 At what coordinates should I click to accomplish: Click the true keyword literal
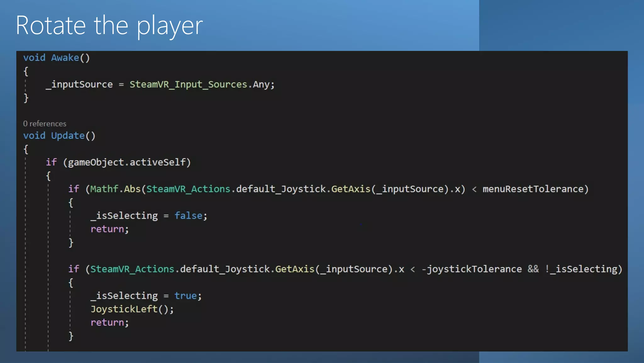[x=186, y=296]
